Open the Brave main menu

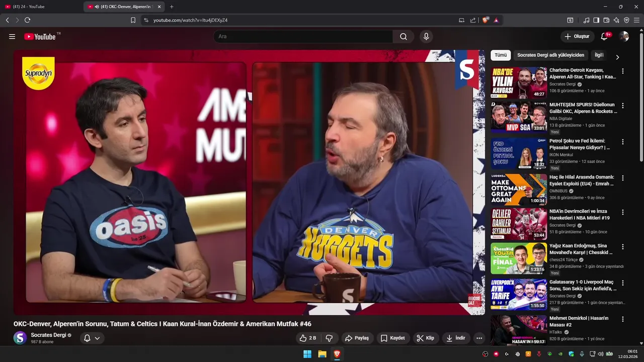pos(636,20)
